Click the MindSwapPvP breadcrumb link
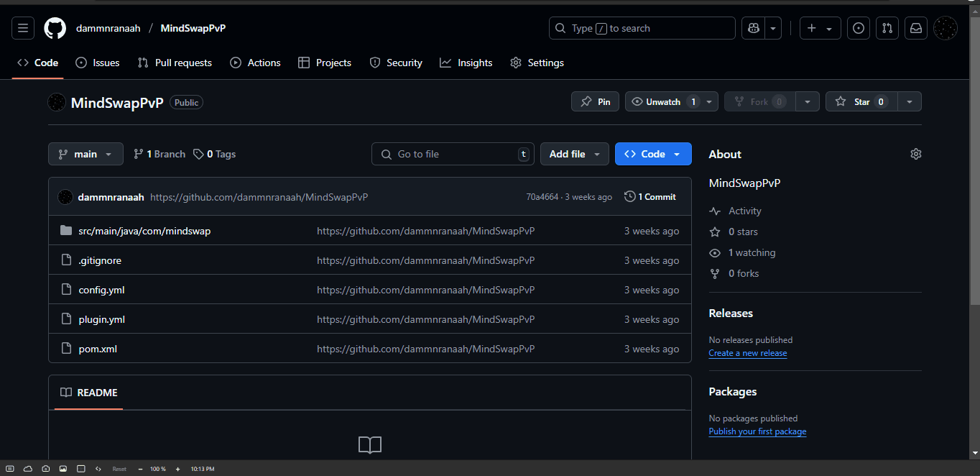Screen dimensions: 980x476 point(193,28)
